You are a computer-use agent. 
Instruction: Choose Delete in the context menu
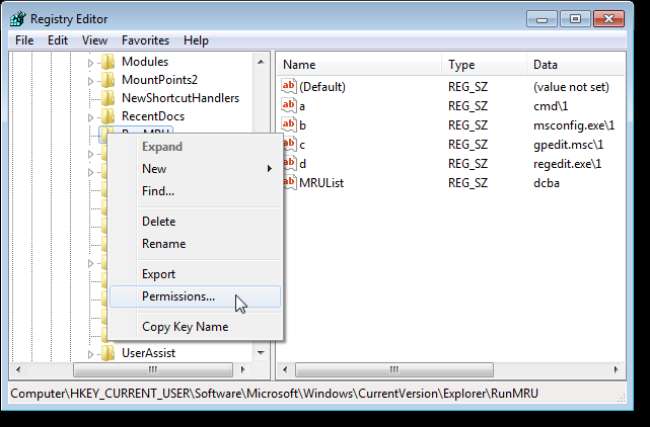(195, 221)
